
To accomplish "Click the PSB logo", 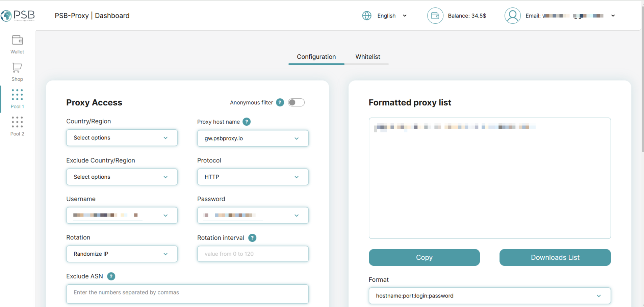I will coord(18,16).
